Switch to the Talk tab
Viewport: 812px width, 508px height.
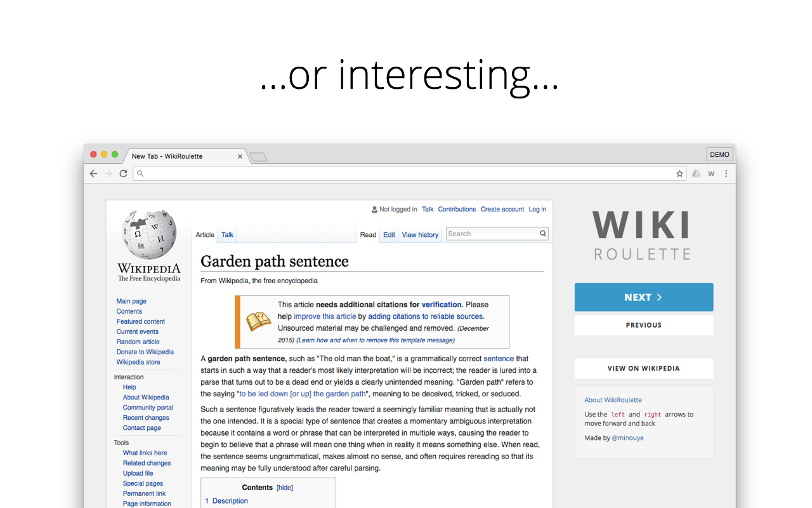(227, 234)
